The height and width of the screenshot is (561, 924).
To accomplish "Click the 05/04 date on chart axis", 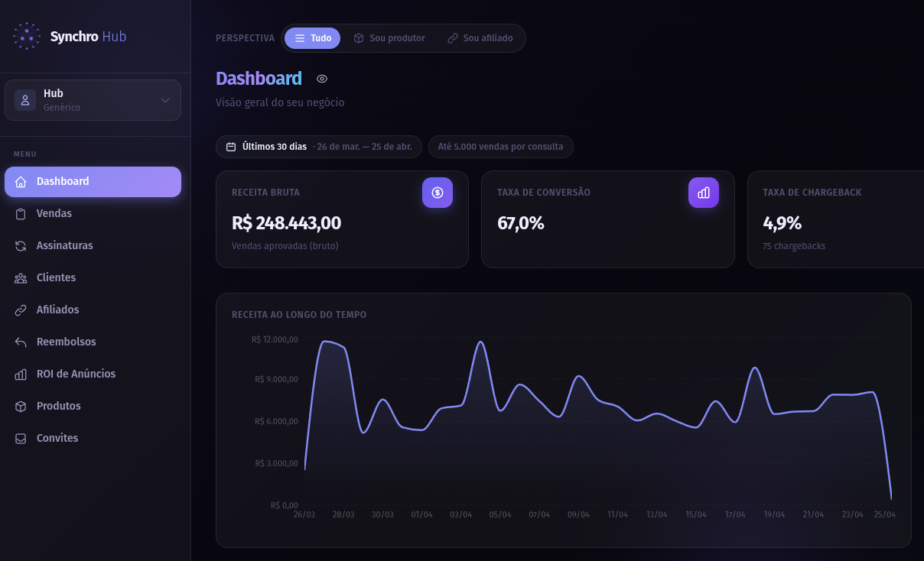I will [x=500, y=515].
